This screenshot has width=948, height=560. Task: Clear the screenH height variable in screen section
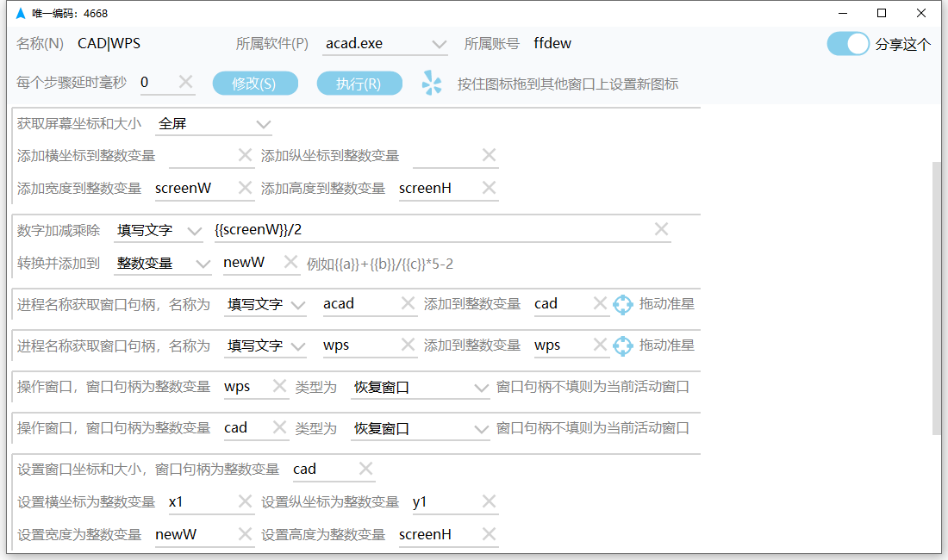click(489, 188)
